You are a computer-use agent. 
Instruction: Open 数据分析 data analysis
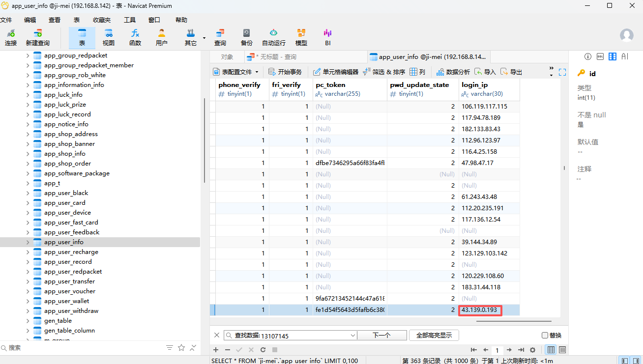pos(453,72)
